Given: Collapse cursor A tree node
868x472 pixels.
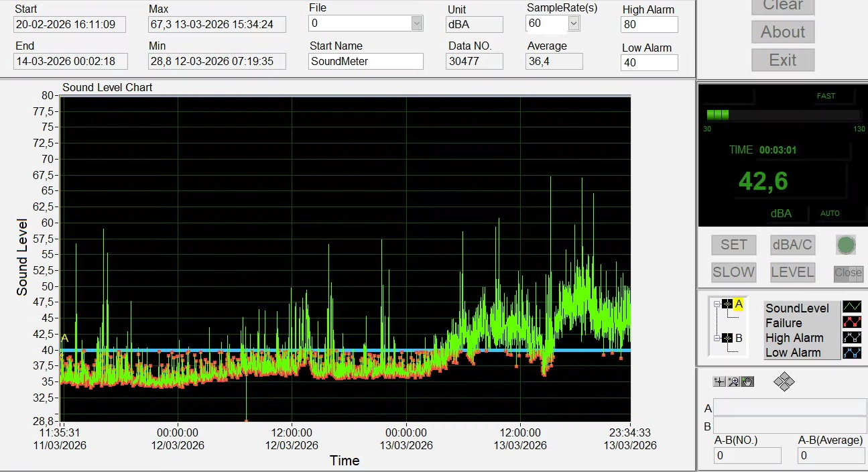Looking at the screenshot, I should tap(717, 304).
